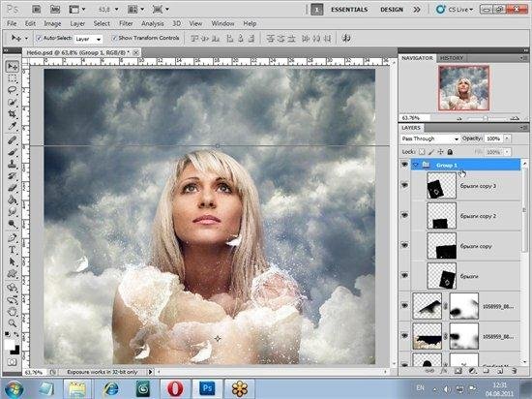The image size is (532, 399).
Task: Select the Path Selection tool
Action: (13, 261)
